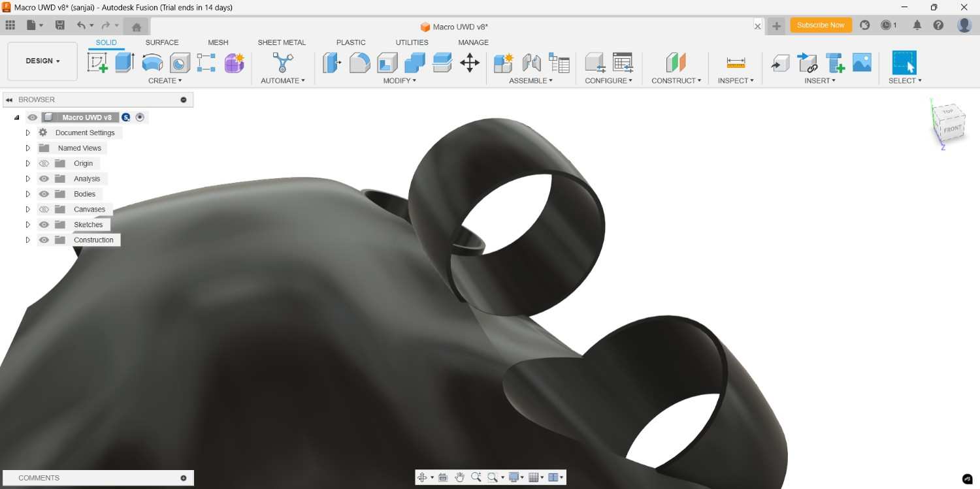Toggle visibility of the Analysis folder
Screen dimensions: 980x489
pos(44,179)
